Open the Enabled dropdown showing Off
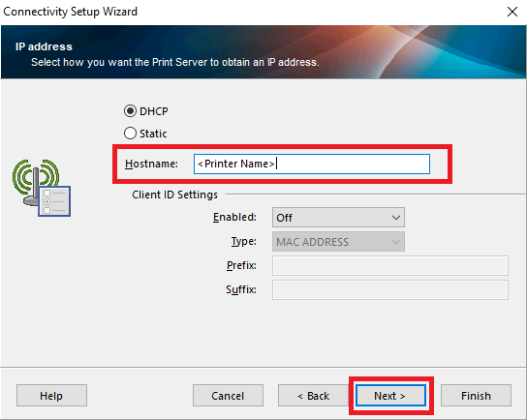This screenshot has width=527, height=420. [338, 218]
